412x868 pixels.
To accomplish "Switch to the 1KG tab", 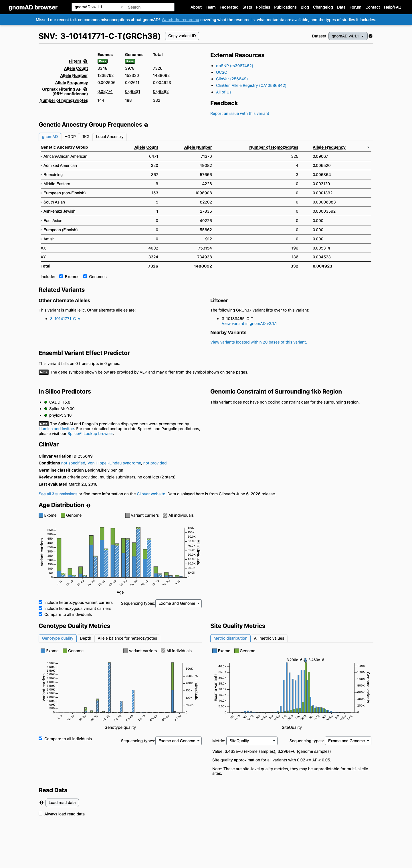I will (x=86, y=136).
